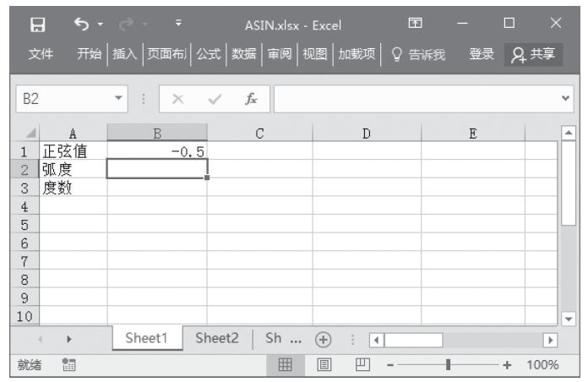Switch to Page Layout view

click(x=322, y=365)
